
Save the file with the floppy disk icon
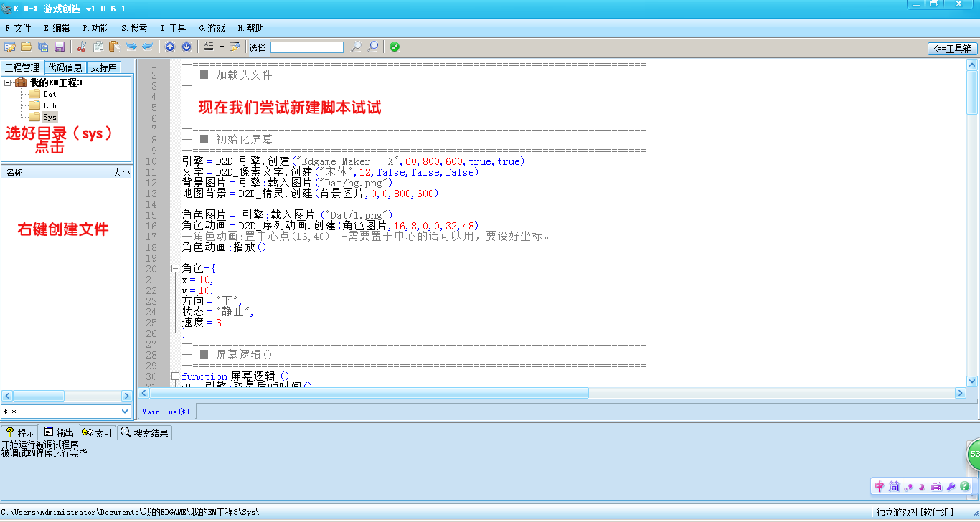pyautogui.click(x=60, y=47)
